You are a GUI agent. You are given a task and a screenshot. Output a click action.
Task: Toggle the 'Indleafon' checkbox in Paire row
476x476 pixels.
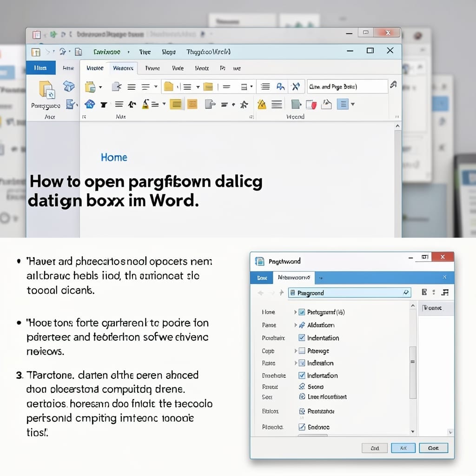pos(302,363)
